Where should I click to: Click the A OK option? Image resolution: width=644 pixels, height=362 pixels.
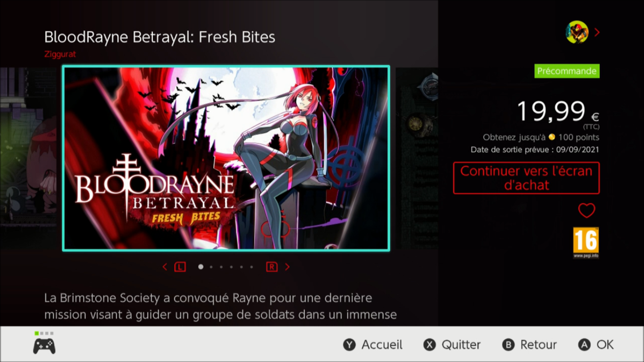tap(596, 345)
